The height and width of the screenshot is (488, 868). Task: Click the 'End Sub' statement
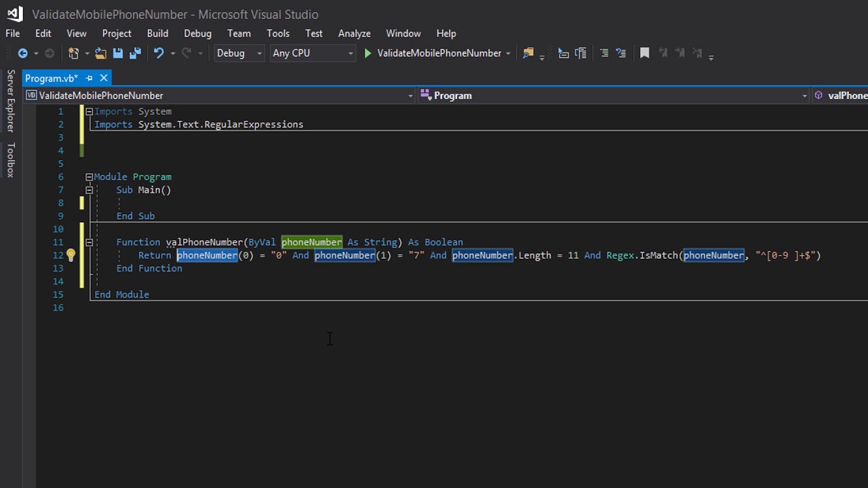click(x=136, y=216)
